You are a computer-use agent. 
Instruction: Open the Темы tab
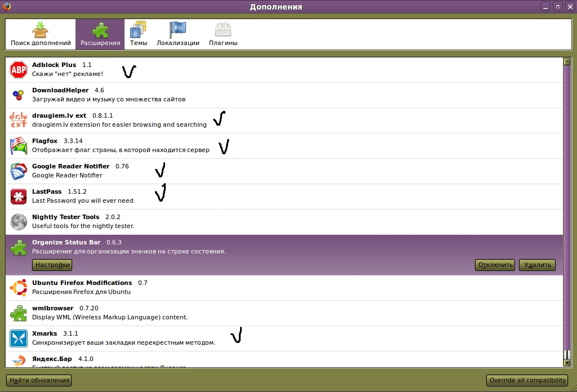139,34
